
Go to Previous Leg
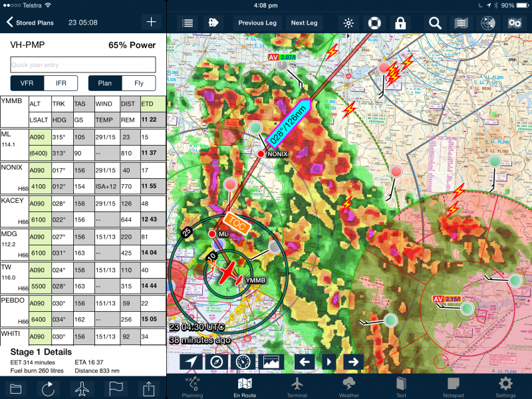[x=257, y=23]
